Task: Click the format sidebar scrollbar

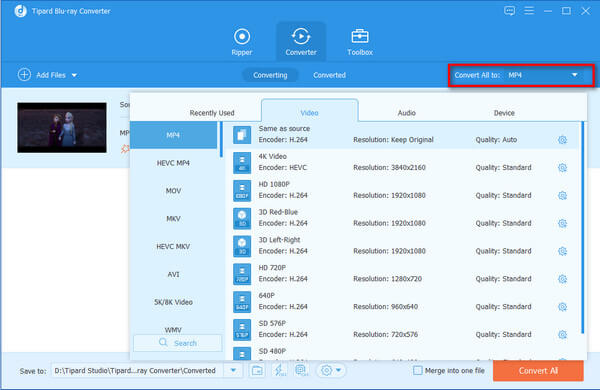Action: pyautogui.click(x=221, y=139)
